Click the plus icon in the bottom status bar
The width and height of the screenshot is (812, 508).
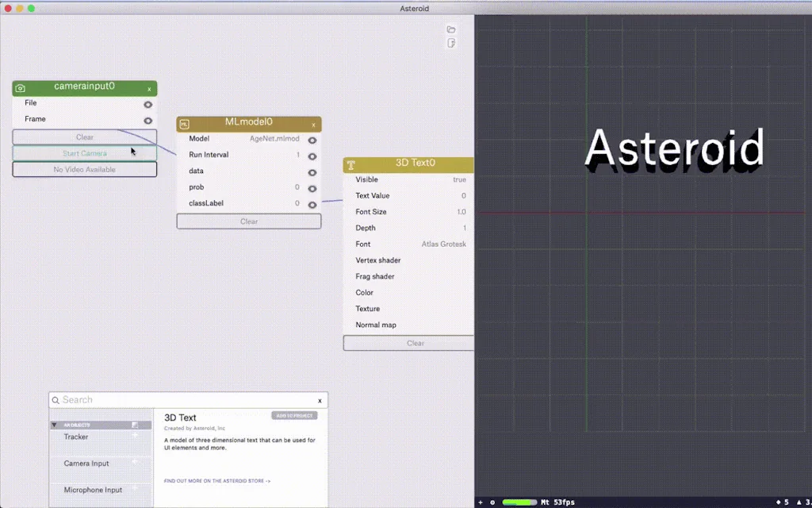[x=481, y=502]
